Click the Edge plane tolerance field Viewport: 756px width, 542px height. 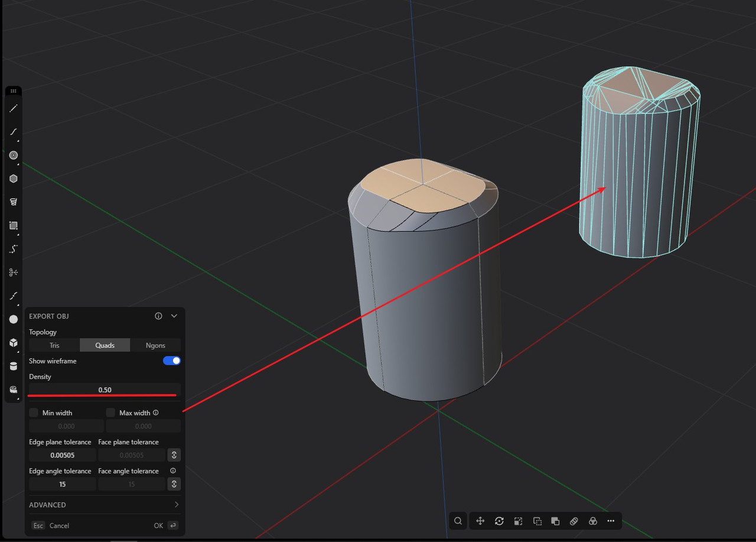[63, 455]
